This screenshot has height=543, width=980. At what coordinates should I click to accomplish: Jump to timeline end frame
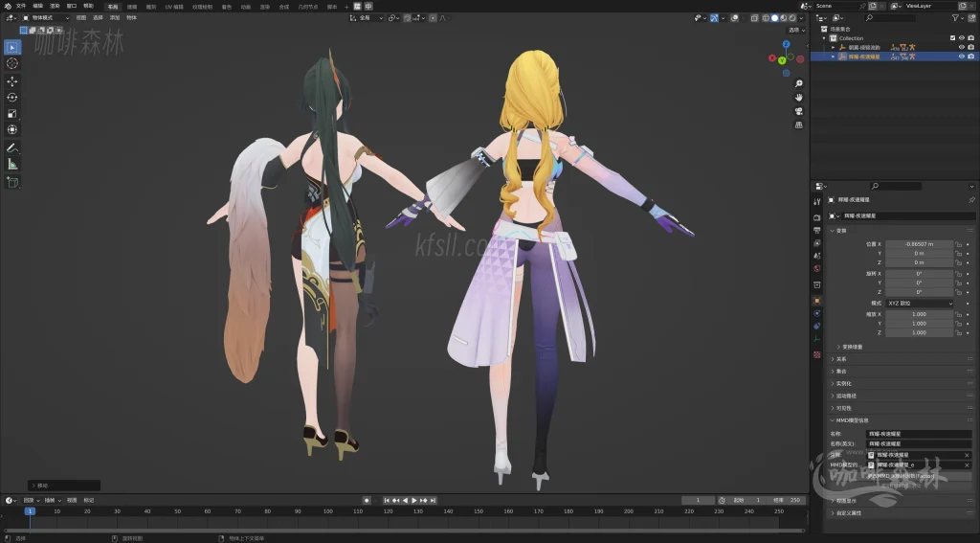434,501
